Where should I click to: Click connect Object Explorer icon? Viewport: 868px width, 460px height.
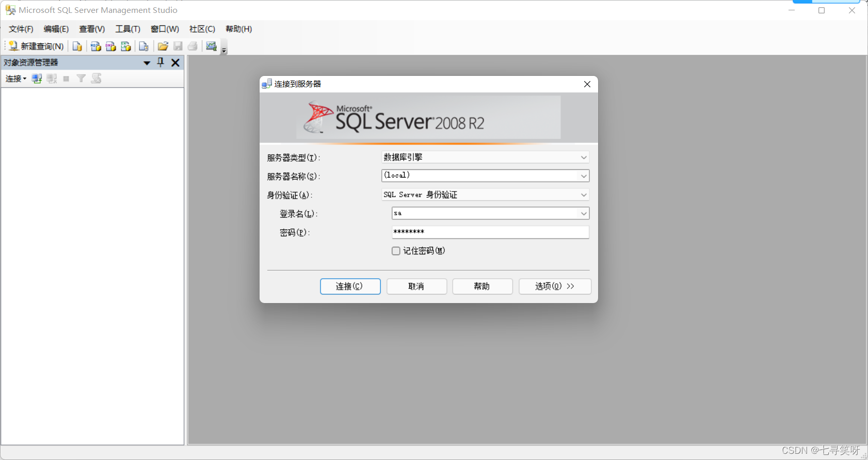click(x=37, y=78)
